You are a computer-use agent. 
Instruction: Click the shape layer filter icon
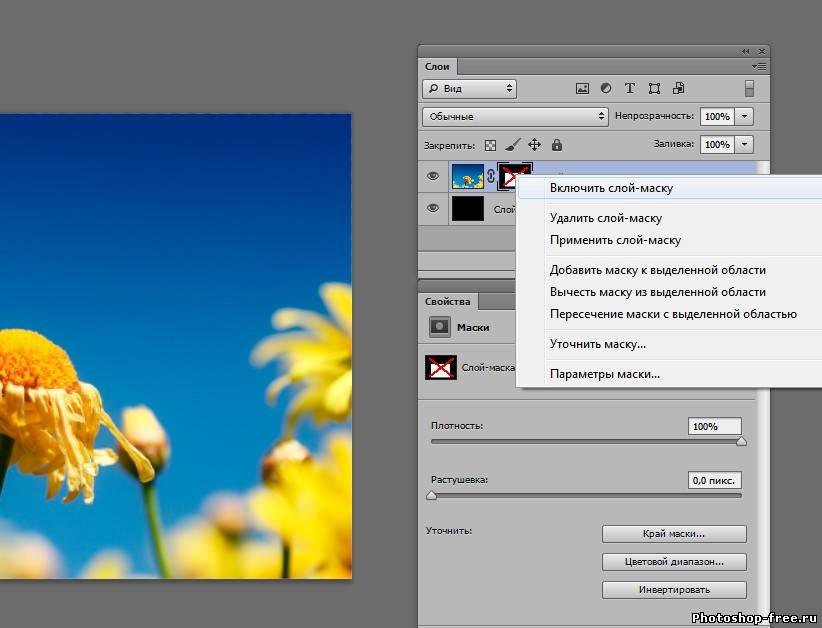(654, 88)
